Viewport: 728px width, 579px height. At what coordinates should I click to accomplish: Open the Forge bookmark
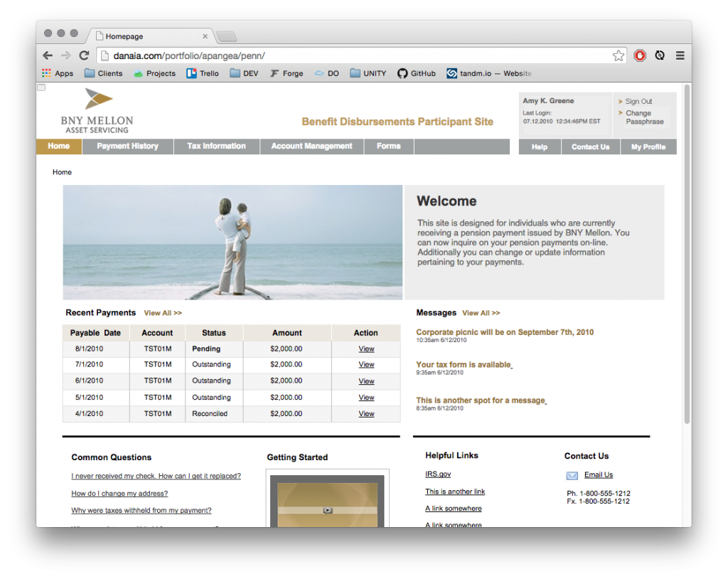point(287,73)
